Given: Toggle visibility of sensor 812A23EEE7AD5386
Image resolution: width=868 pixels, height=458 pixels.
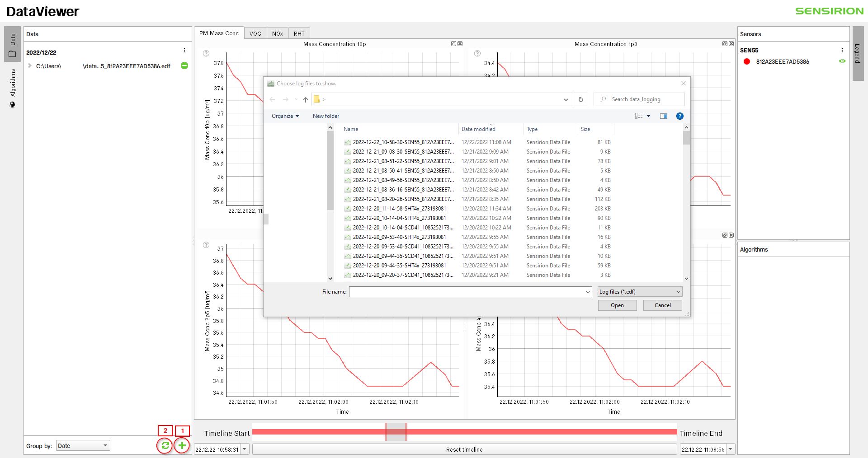Looking at the screenshot, I should [x=842, y=61].
